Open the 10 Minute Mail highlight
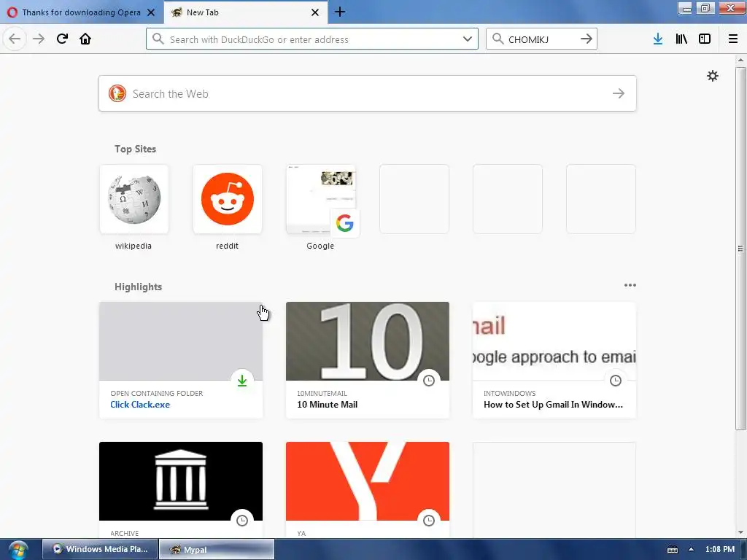The width and height of the screenshot is (747, 560). (368, 360)
